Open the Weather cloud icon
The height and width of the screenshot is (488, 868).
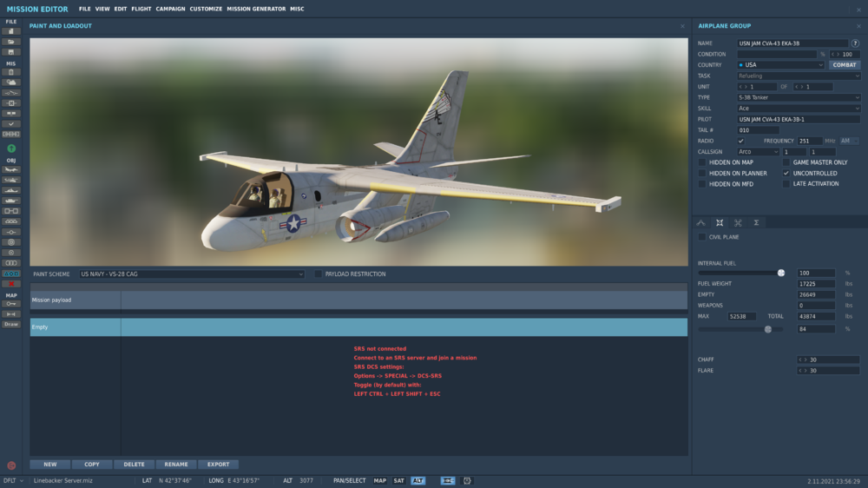[x=11, y=82]
